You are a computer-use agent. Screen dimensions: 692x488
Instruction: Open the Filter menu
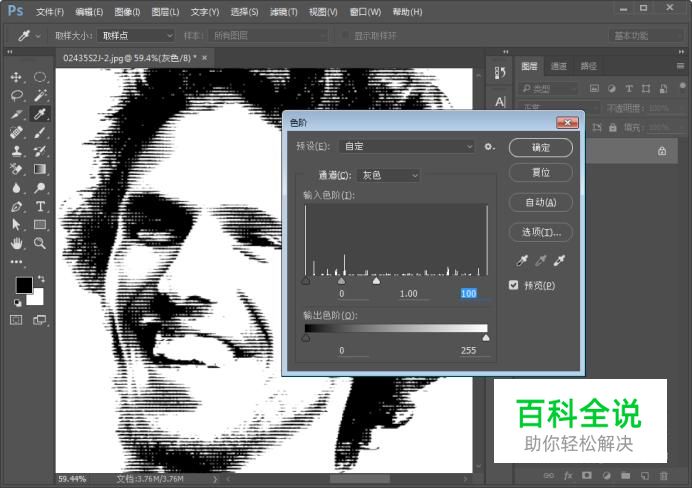pos(284,12)
